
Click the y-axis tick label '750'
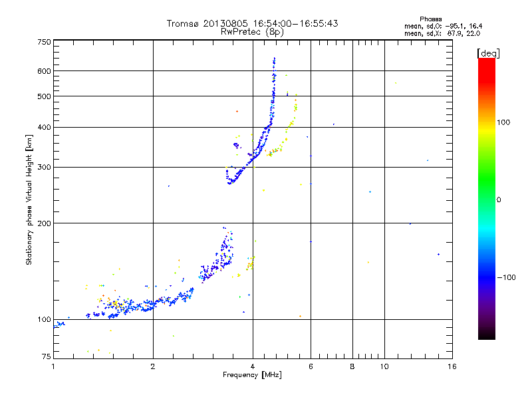[x=44, y=42]
